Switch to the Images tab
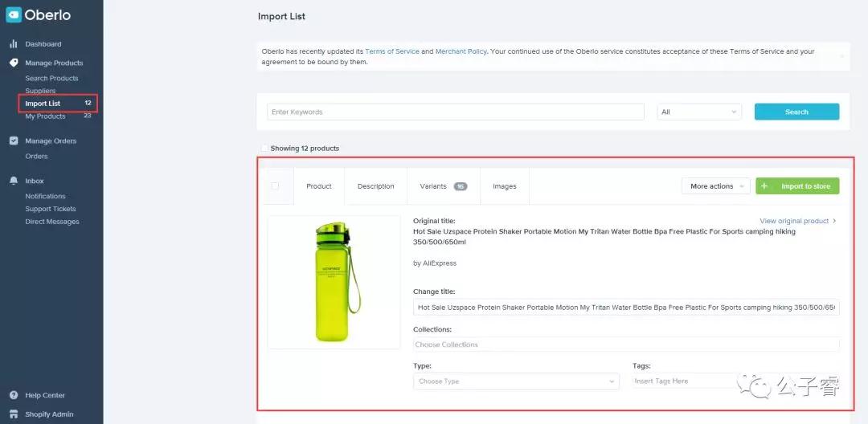The image size is (868, 424). (x=504, y=186)
